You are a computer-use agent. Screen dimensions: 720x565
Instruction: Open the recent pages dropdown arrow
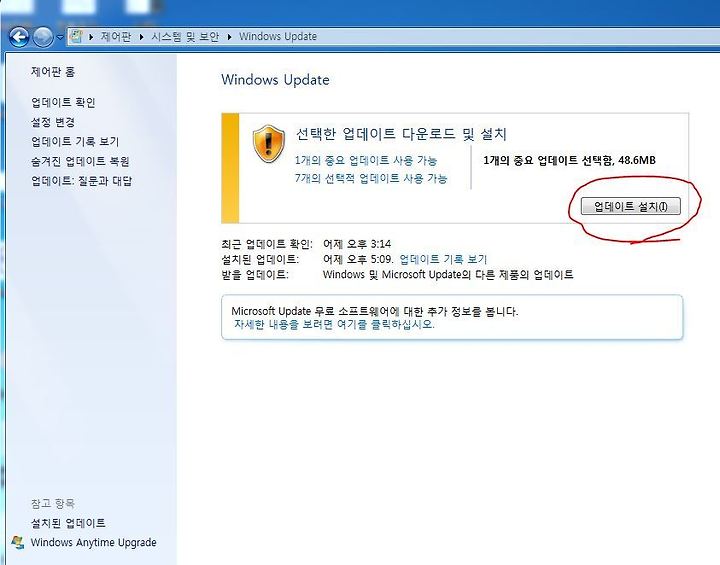click(60, 37)
